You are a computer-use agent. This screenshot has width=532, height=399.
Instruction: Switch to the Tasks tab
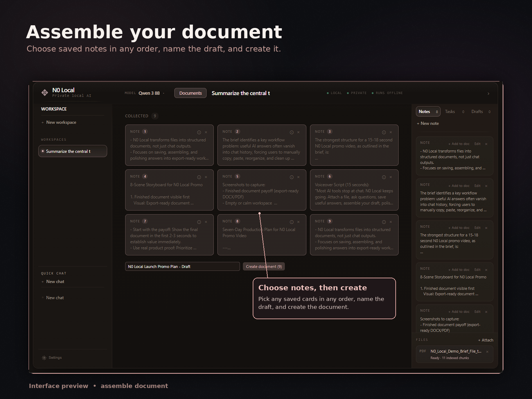[454, 112]
